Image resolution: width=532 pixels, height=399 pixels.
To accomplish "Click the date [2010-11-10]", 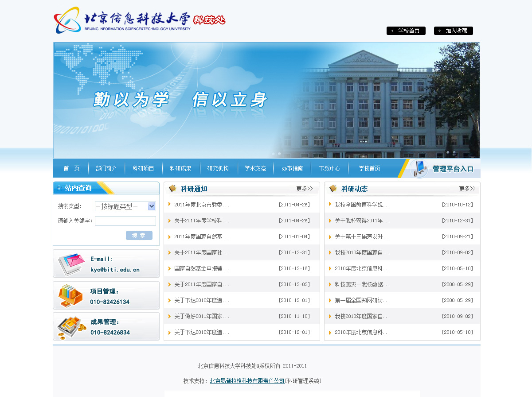I will pos(294,316).
